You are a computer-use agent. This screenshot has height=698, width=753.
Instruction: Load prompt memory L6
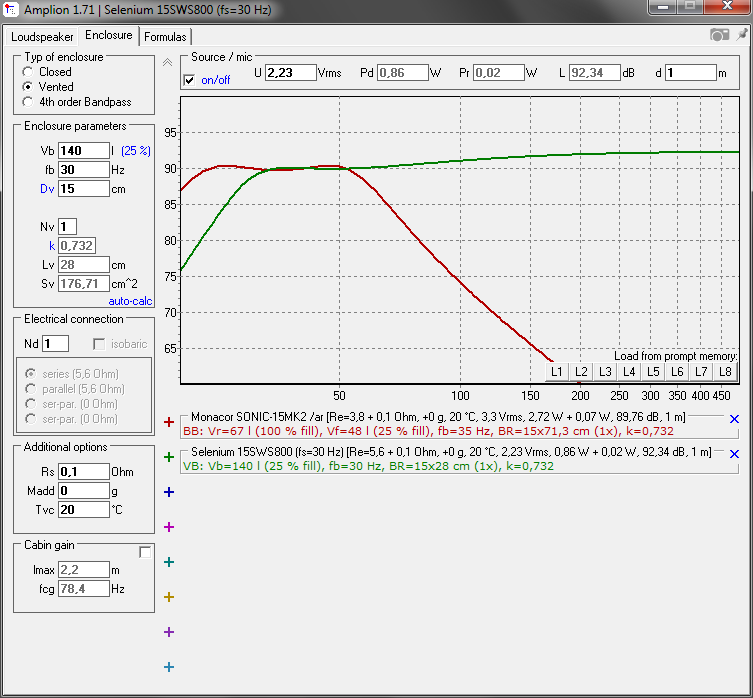677,372
